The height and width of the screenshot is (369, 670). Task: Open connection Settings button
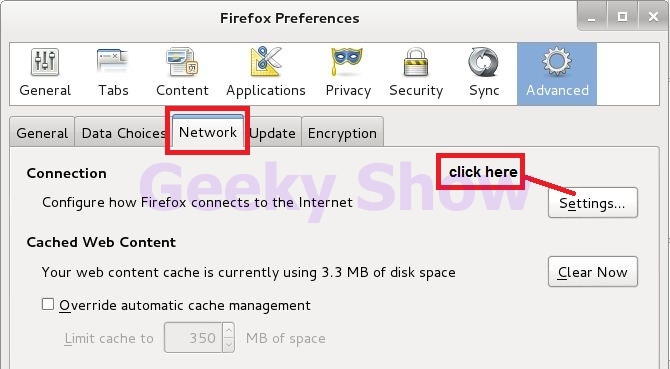(x=593, y=203)
